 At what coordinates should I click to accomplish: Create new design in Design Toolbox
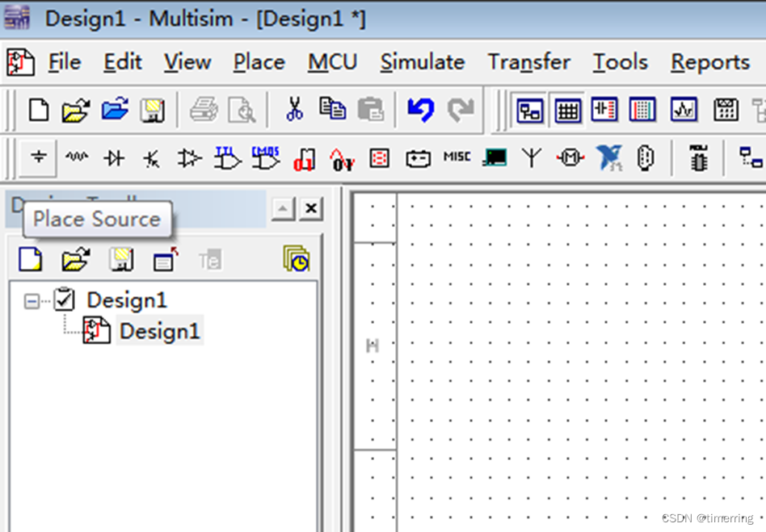click(x=30, y=259)
